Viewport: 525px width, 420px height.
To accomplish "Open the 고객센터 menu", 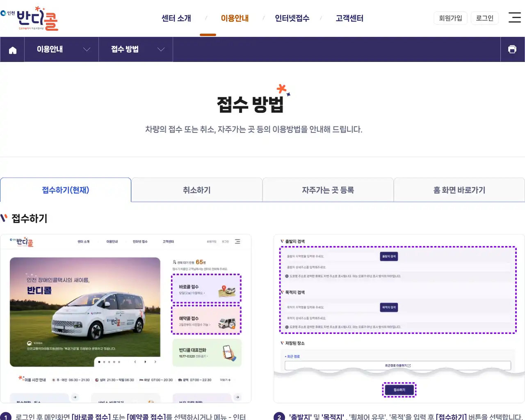I will coord(349,18).
